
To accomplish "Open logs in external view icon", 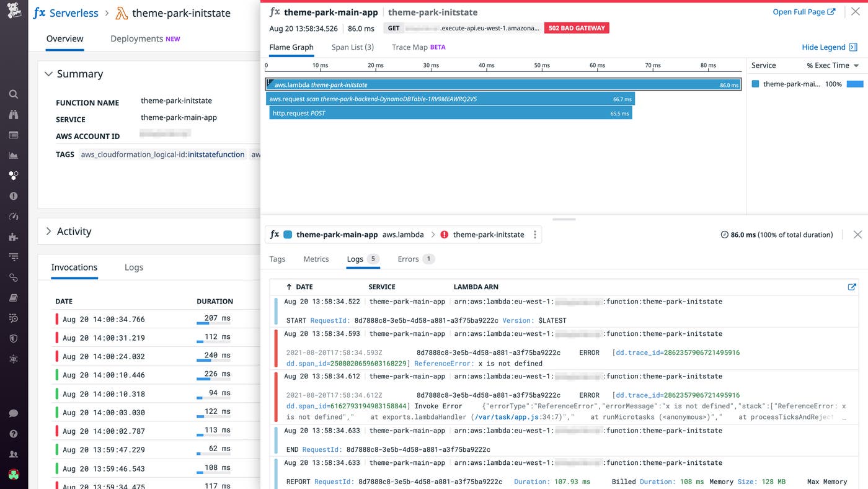I will (852, 287).
